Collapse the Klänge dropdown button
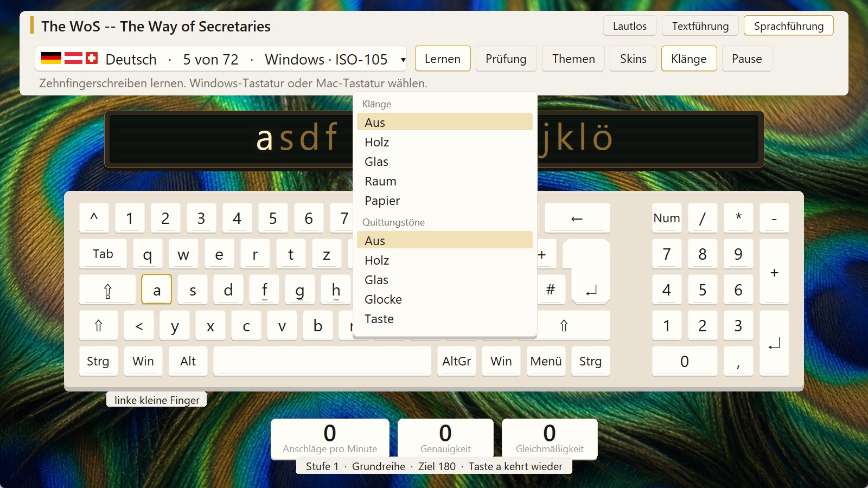Screen dimensions: 868x488 [689, 59]
